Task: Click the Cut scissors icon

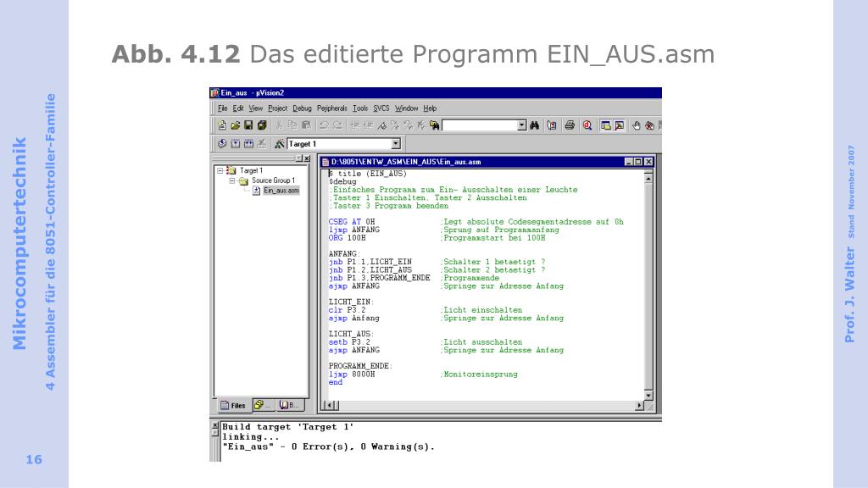Action: [280, 125]
